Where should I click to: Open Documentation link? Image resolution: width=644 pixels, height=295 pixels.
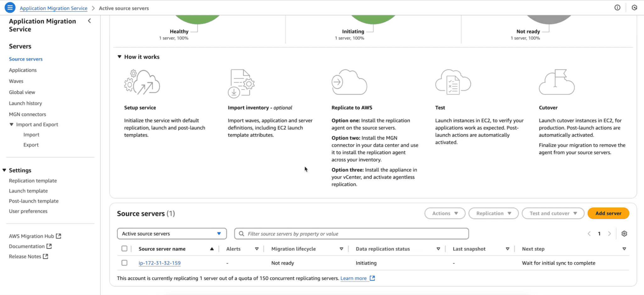pos(27,246)
